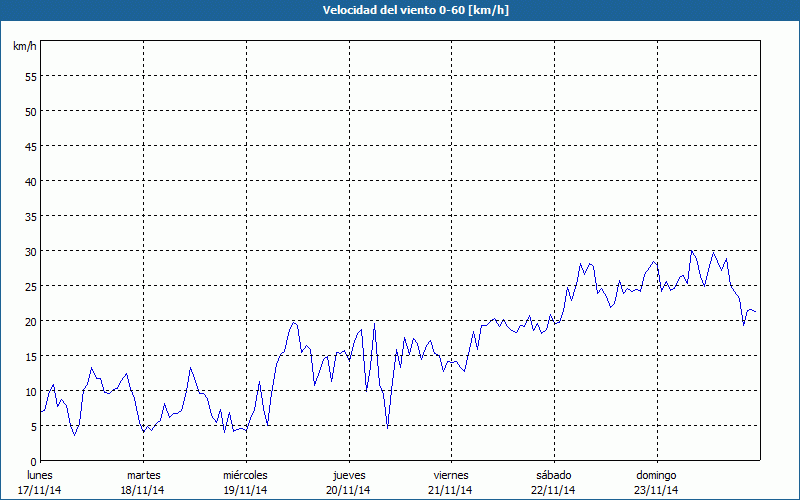Image resolution: width=800 pixels, height=500 pixels.
Task: Click the sábado day label
Action: [x=553, y=475]
